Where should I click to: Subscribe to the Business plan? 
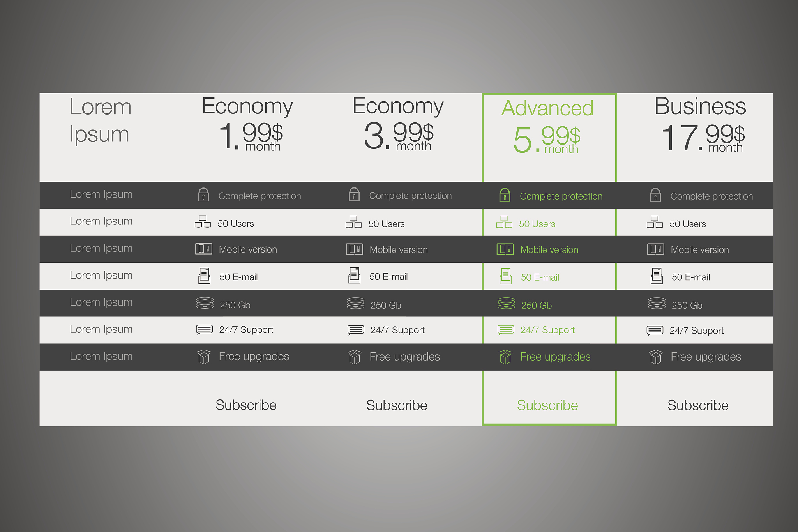click(x=698, y=405)
